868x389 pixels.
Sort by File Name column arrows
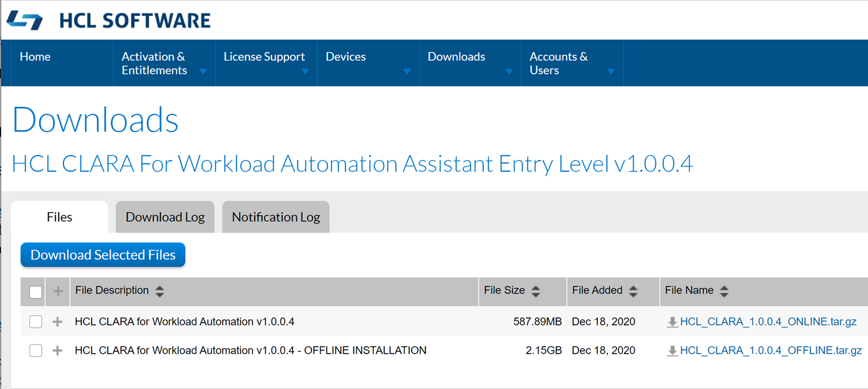724,291
